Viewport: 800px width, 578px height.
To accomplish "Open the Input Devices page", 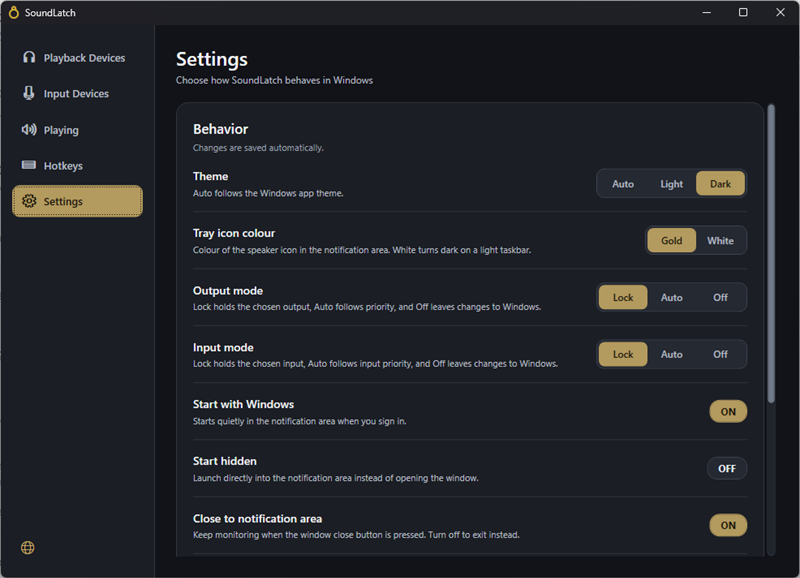I will 78,93.
